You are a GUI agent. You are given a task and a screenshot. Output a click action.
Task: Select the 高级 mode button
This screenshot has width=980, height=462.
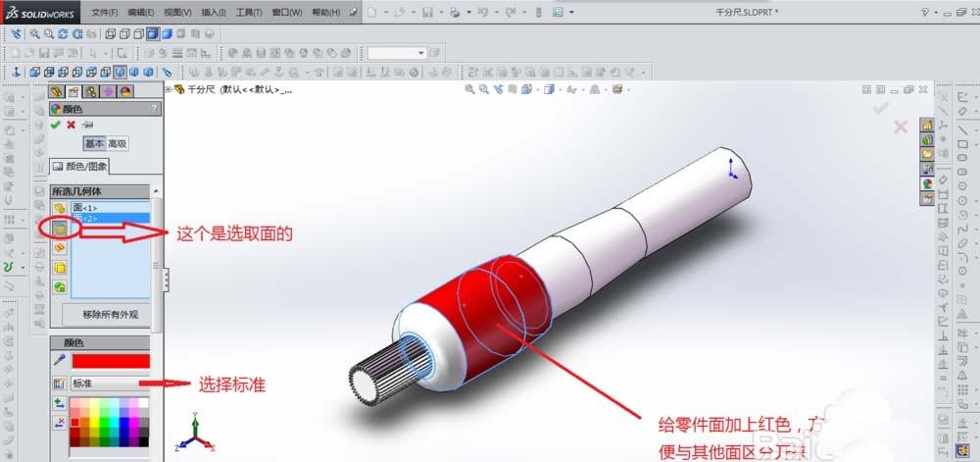coord(117,143)
